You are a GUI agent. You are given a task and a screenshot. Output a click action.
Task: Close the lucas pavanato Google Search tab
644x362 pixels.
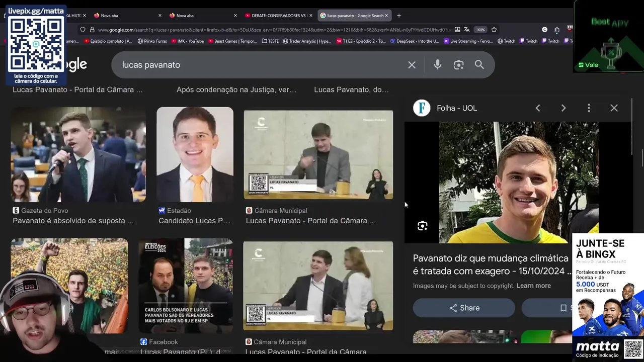coord(386,16)
